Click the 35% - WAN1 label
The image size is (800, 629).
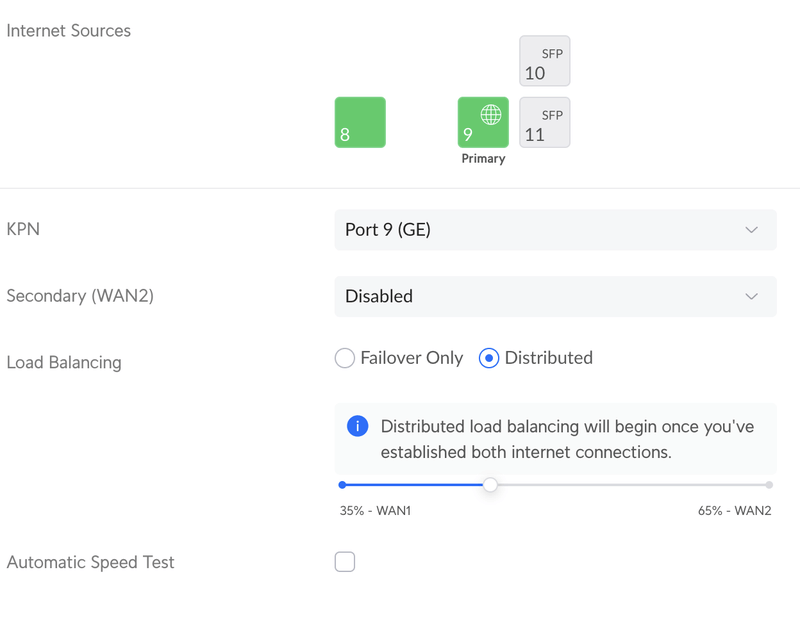(x=375, y=511)
